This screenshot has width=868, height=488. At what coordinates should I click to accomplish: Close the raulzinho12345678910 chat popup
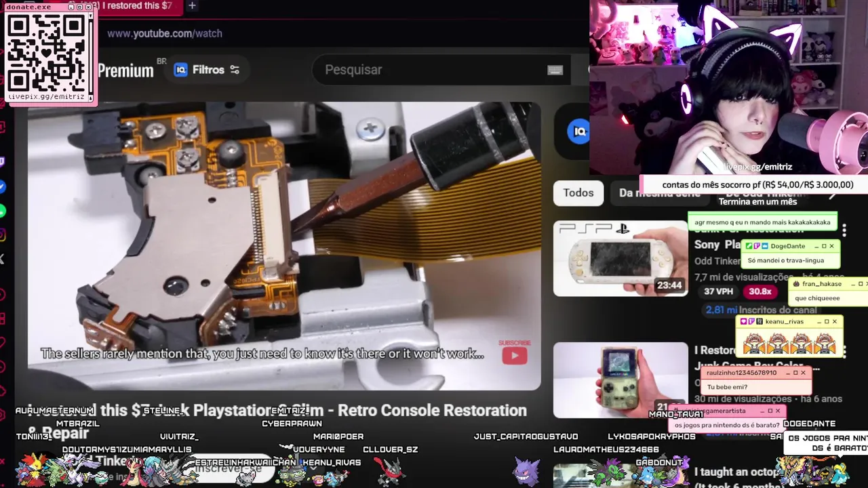[803, 373]
